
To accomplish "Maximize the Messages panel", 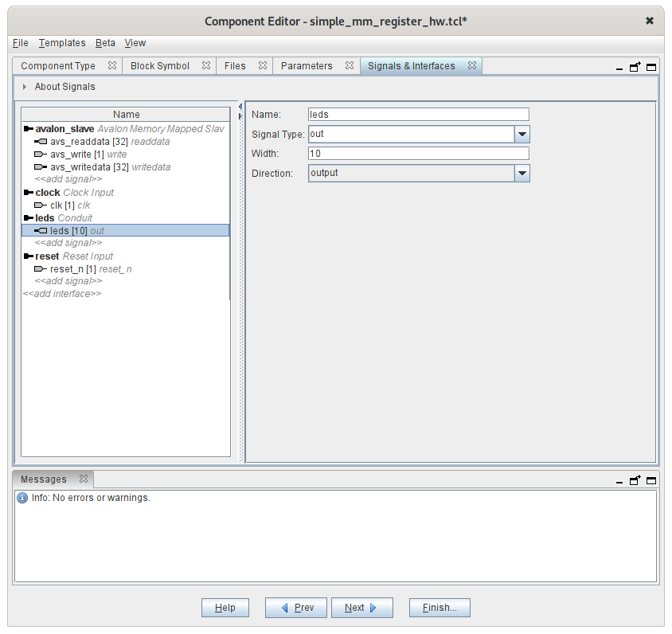I will point(651,481).
